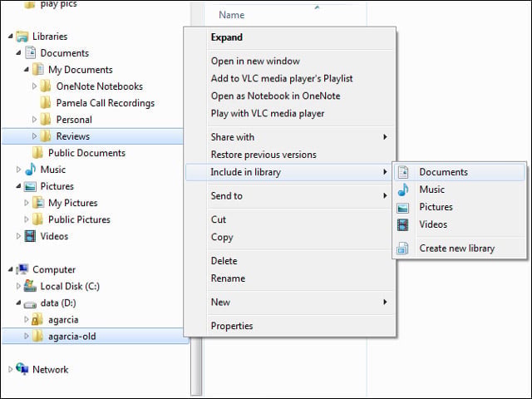The width and height of the screenshot is (532, 399).
Task: Click the locked agarcia folder icon
Action: tap(37, 319)
